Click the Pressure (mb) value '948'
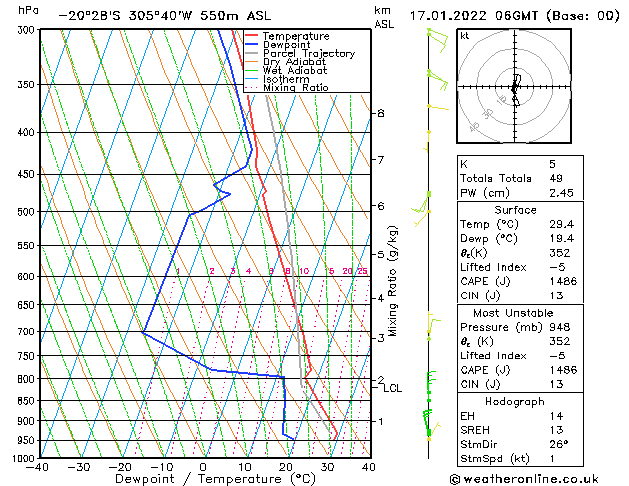Screen dimensions: 629x486 tap(559, 327)
